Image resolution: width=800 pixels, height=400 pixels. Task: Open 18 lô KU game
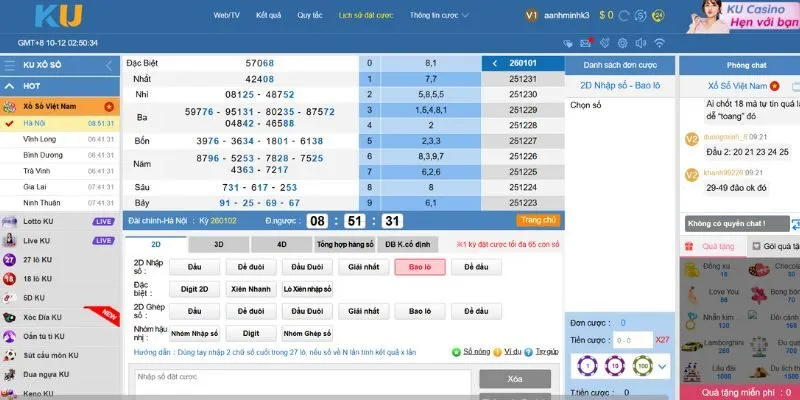[x=60, y=279]
